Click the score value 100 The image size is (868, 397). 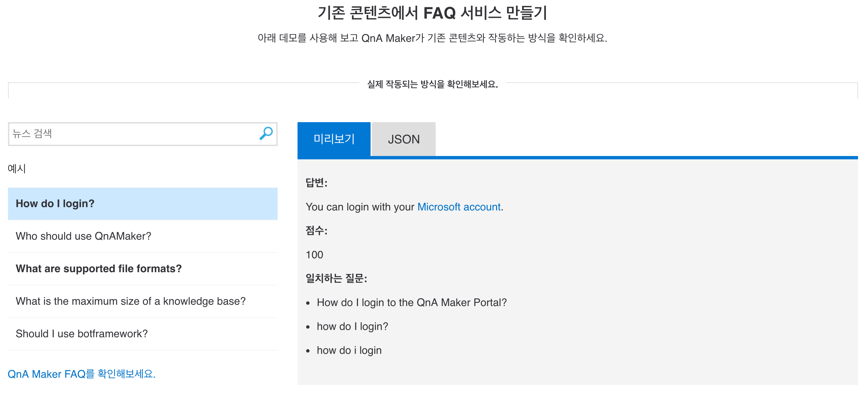coord(314,255)
